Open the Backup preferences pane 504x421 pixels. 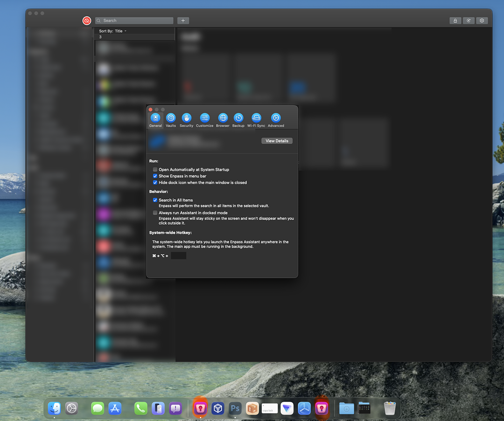pyautogui.click(x=238, y=118)
